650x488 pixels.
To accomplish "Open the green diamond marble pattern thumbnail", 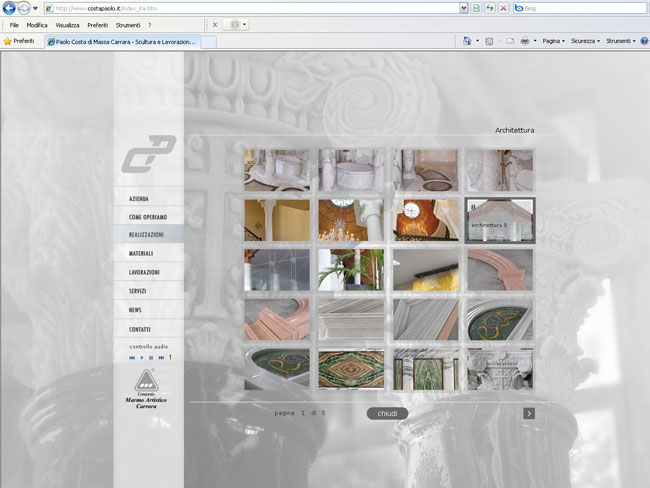I will coord(351,369).
